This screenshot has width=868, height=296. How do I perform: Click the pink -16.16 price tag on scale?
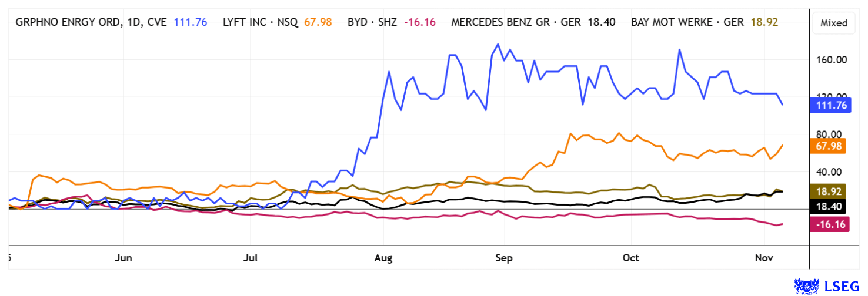(x=829, y=224)
